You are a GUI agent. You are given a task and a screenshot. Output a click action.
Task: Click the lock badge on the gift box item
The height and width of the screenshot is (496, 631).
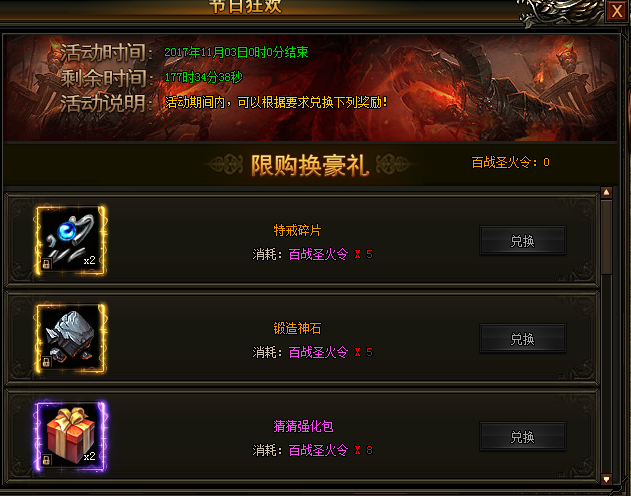tap(46, 460)
